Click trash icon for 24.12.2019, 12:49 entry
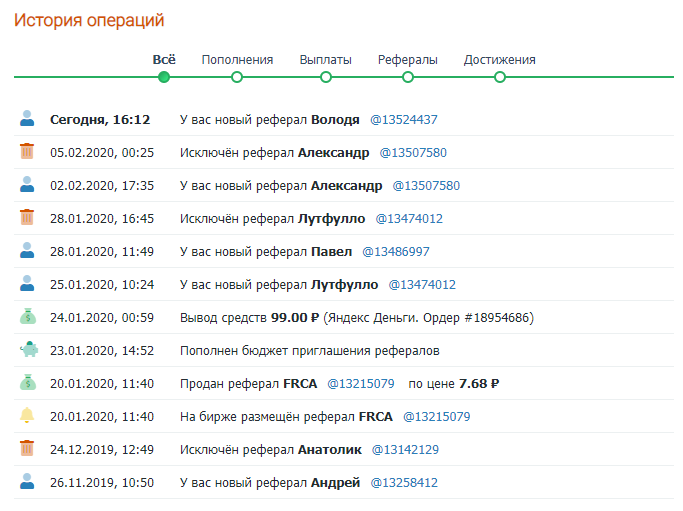 (27, 448)
